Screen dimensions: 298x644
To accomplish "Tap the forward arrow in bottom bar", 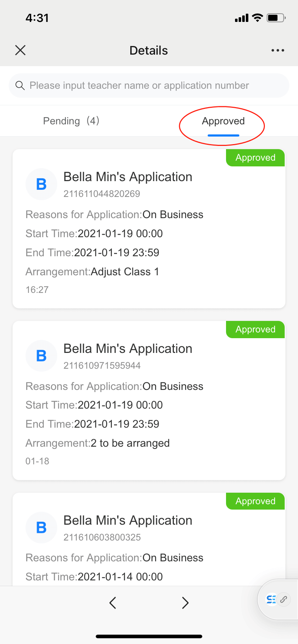I will pyautogui.click(x=185, y=603).
